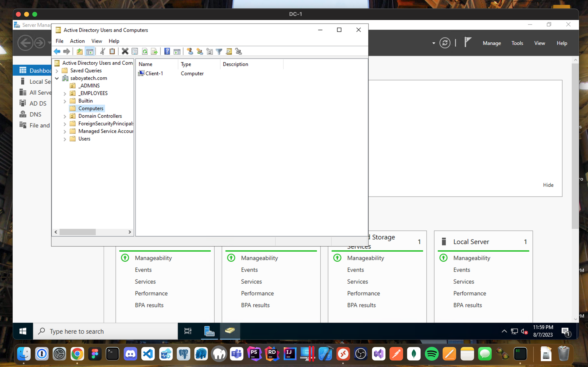Click the Refresh toolbar icon

(145, 51)
